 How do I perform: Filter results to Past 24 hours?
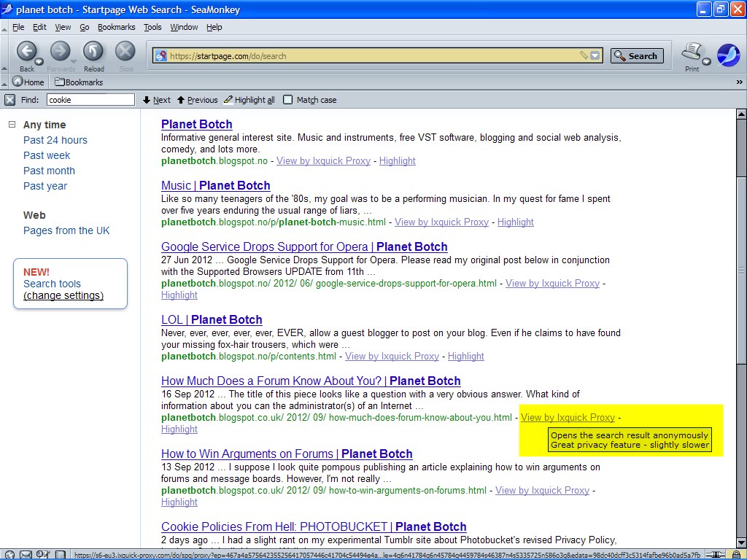coord(55,140)
